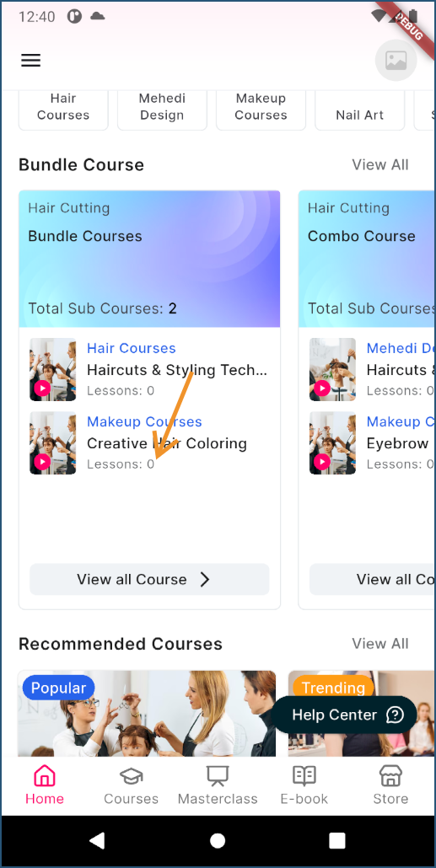Open the hamburger navigation menu

(x=31, y=60)
